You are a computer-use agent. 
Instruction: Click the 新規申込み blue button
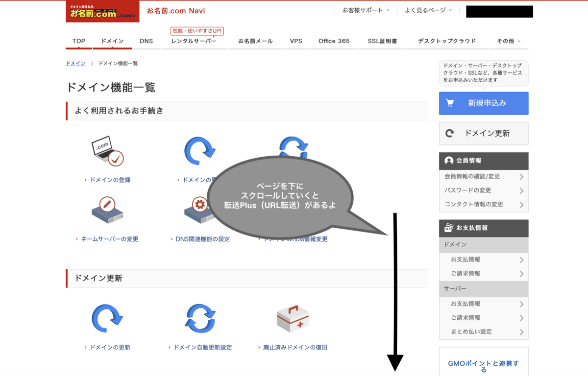click(484, 103)
